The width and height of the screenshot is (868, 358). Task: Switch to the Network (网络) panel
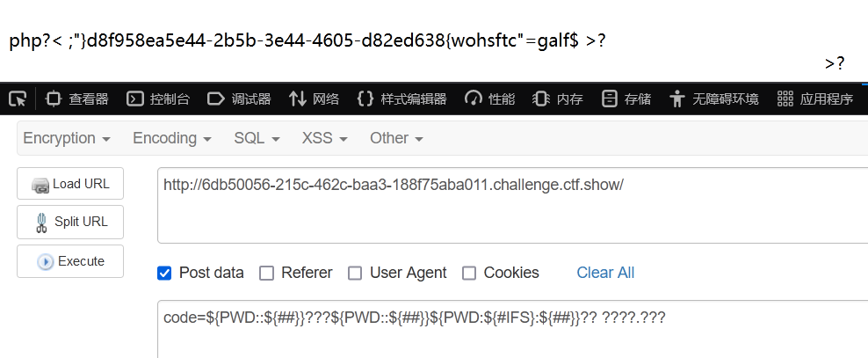[314, 99]
